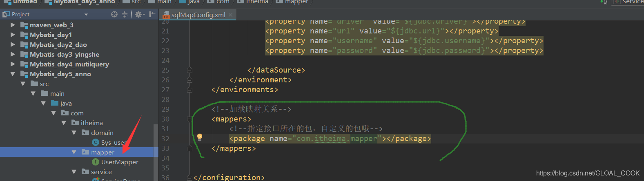This screenshot has height=181, width=644.
Task: Collapse the java folder node
Action: pos(43,103)
